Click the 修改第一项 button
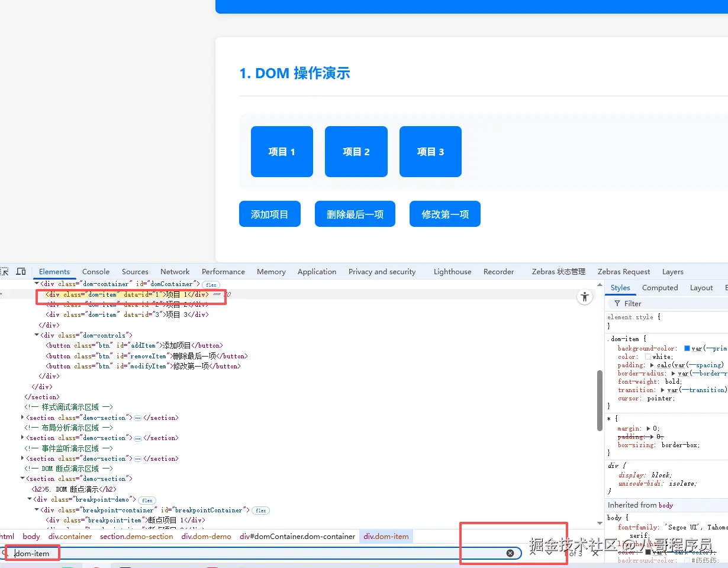The image size is (728, 568). coord(445,214)
